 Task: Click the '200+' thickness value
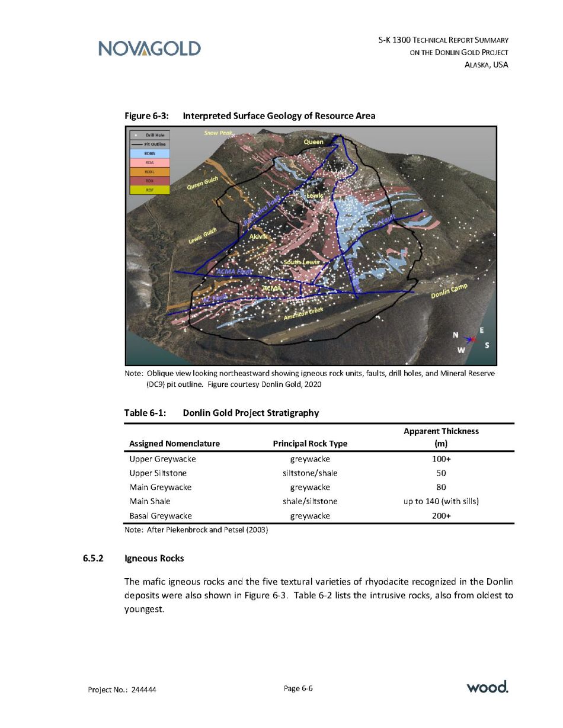point(441,516)
